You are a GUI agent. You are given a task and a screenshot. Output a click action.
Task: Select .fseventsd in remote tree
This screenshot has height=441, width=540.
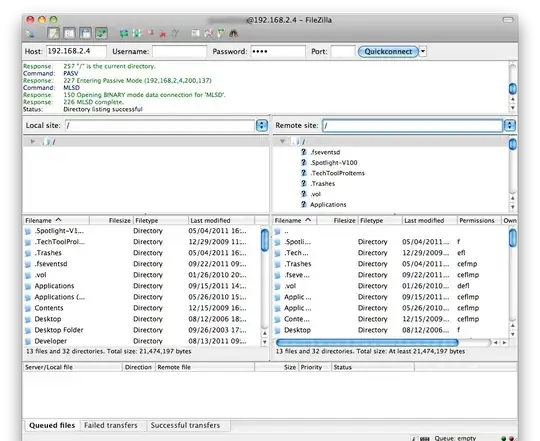coord(325,152)
